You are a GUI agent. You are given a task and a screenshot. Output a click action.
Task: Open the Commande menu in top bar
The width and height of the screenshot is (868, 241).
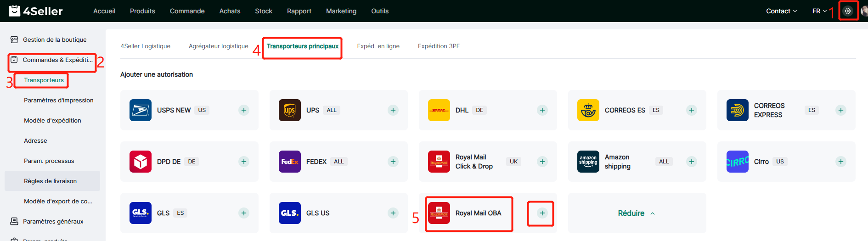187,11
